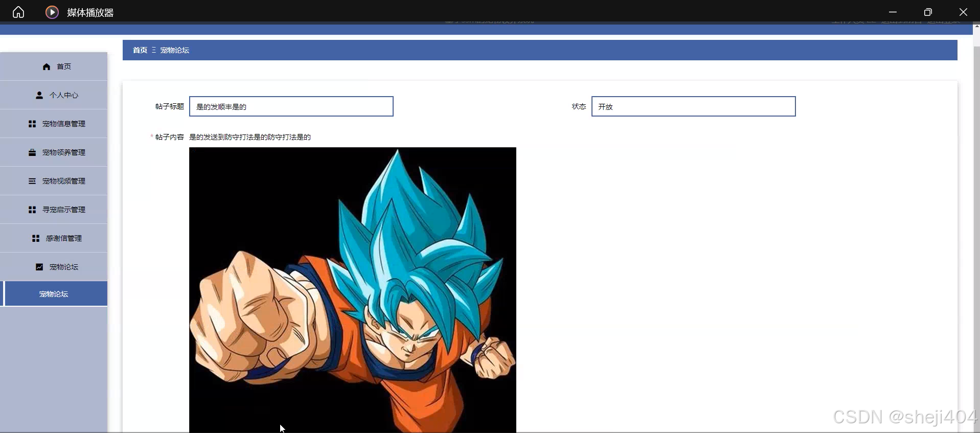Click the grid icon beside 感谢信管理
Viewport: 980px width, 433px height.
(x=36, y=238)
